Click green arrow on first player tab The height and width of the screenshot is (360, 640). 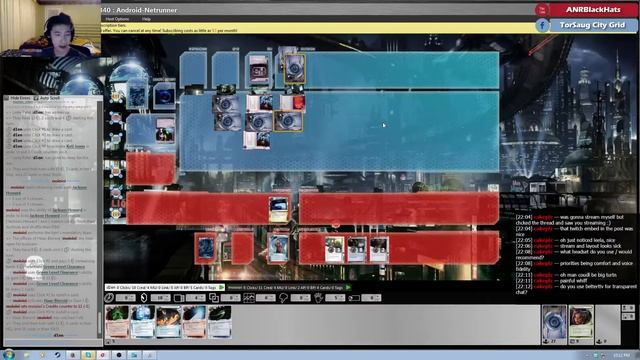pyautogui.click(x=221, y=287)
